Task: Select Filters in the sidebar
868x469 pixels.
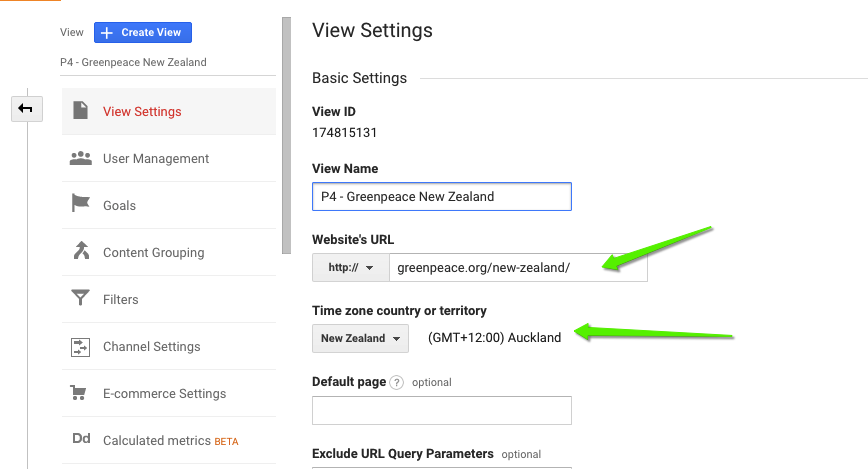Action: pos(169,300)
